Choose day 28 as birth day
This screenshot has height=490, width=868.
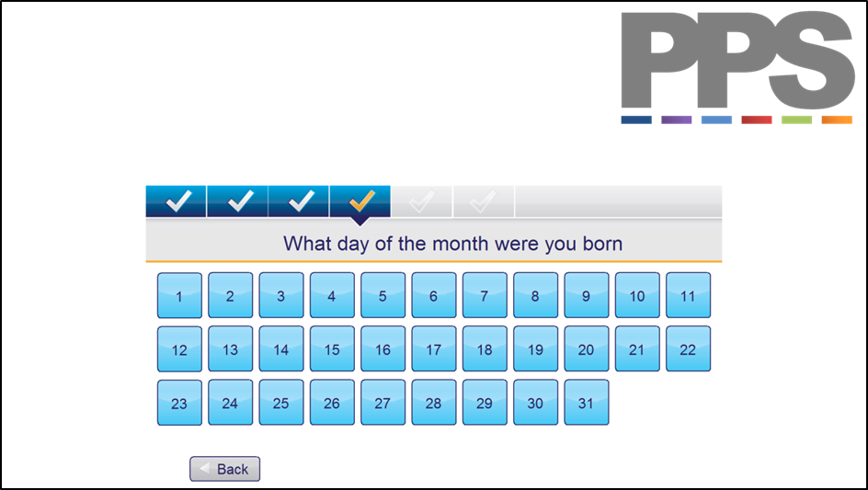tap(434, 403)
